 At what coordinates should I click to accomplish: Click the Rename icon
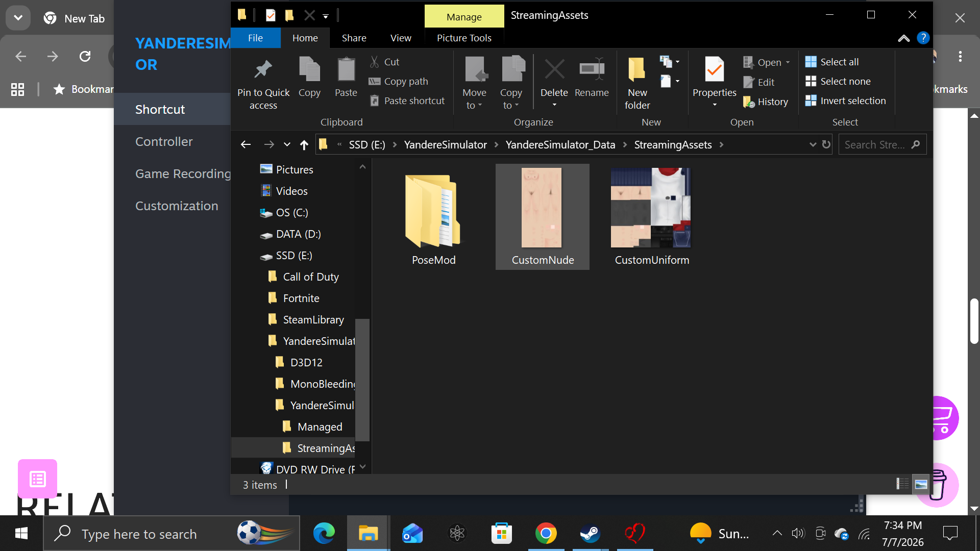pyautogui.click(x=592, y=69)
